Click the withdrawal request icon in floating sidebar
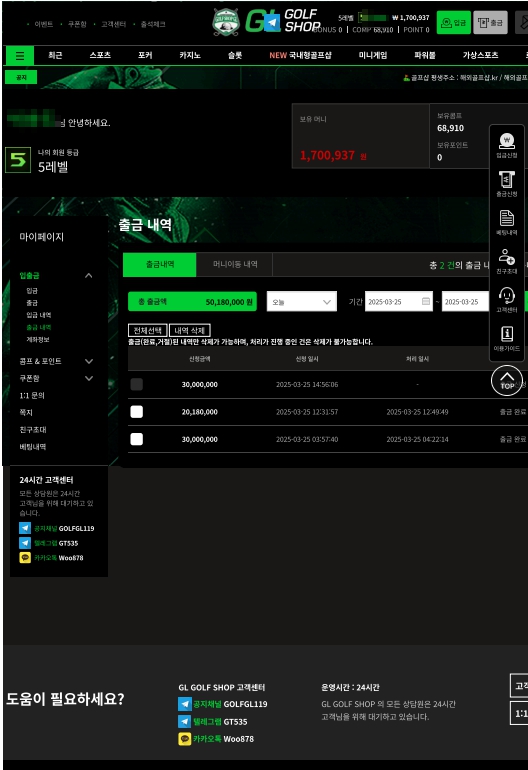Viewport: 528px width, 770px height. (506, 184)
